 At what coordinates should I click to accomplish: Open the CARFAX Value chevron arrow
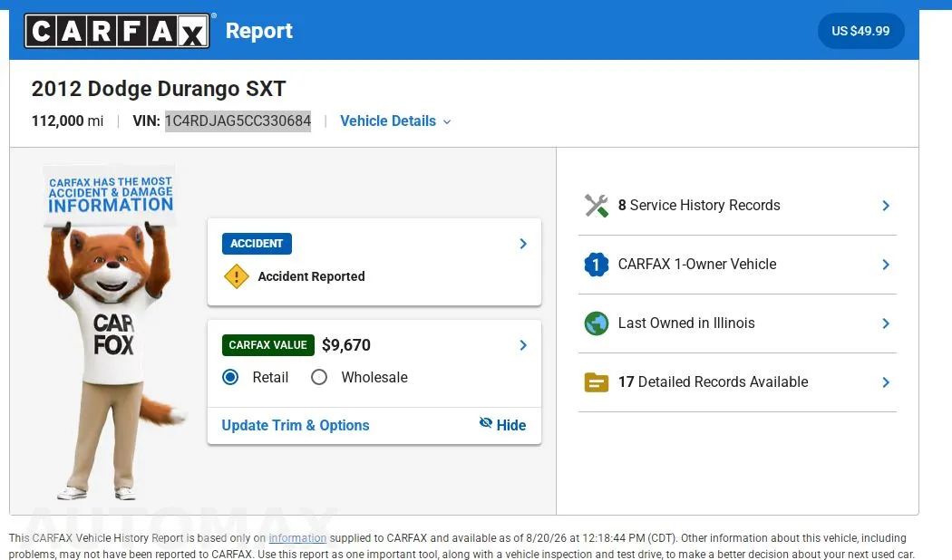[x=523, y=345]
